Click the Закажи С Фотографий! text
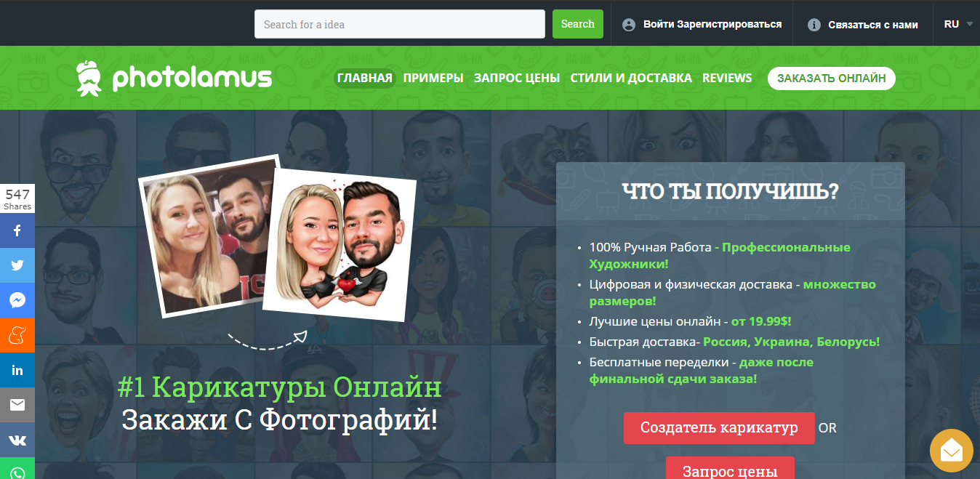This screenshot has width=980, height=479. [279, 420]
